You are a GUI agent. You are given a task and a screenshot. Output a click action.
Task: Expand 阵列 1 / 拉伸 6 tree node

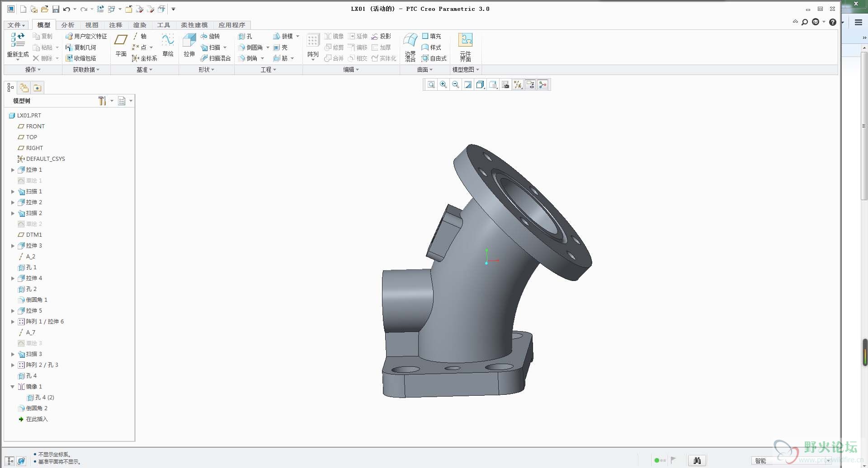click(x=13, y=322)
